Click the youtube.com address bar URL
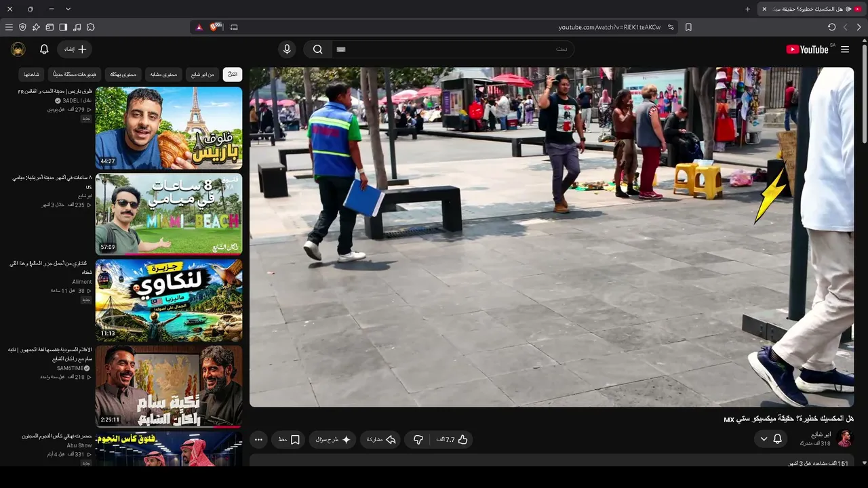The width and height of the screenshot is (868, 488). [x=609, y=27]
